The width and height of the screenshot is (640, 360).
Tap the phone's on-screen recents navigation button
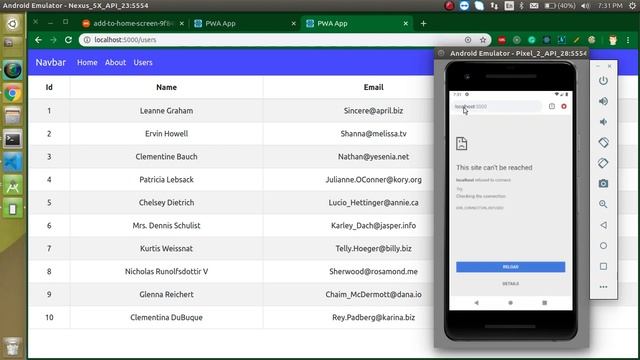point(544,303)
